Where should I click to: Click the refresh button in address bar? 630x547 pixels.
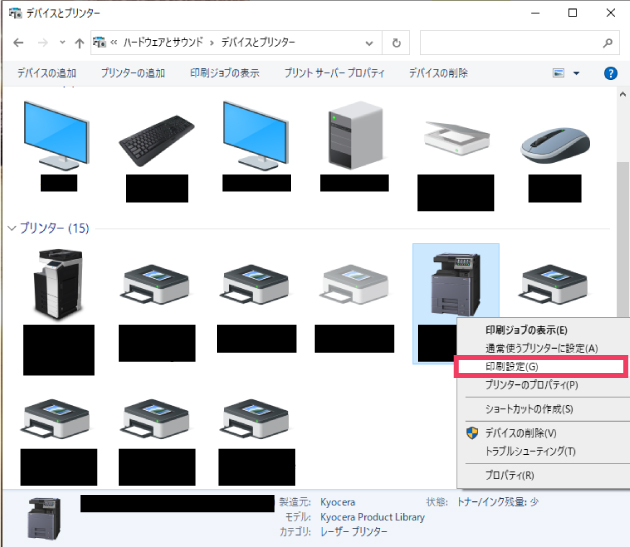396,43
